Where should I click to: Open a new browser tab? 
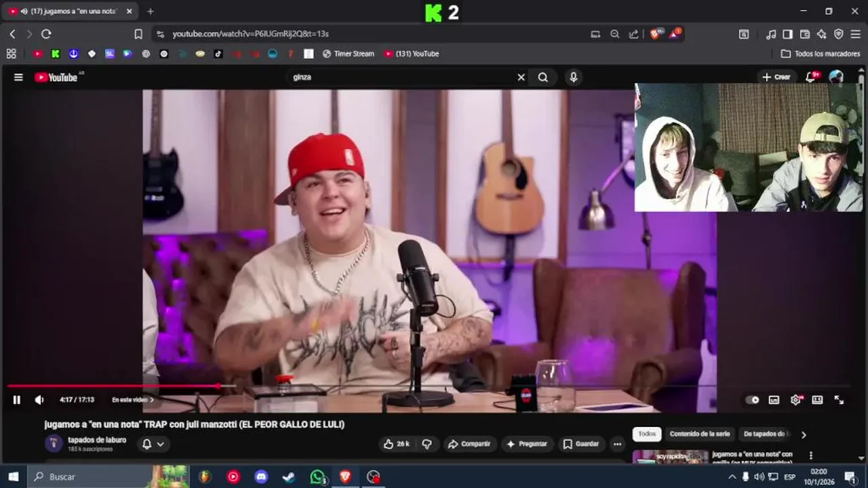151,12
